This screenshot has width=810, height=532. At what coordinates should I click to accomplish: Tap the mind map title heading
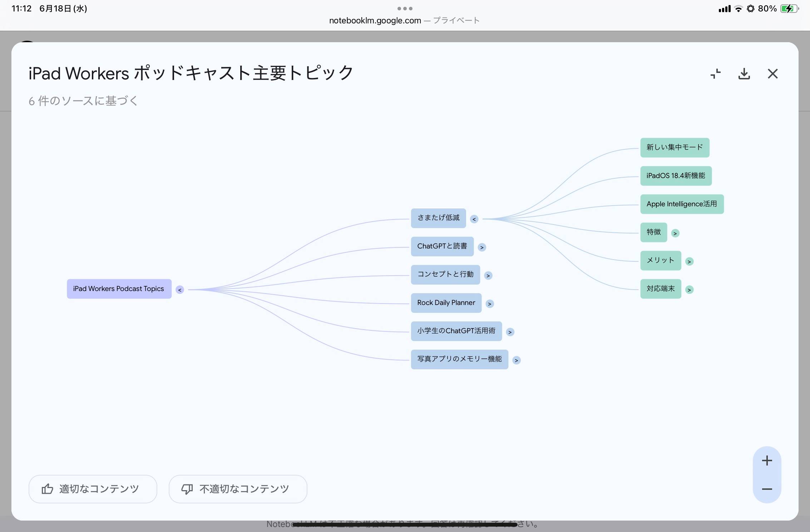coord(191,73)
